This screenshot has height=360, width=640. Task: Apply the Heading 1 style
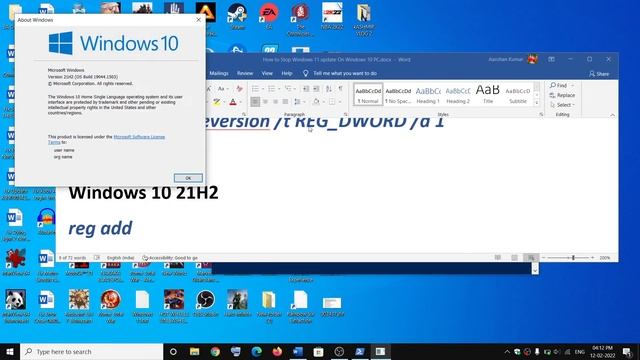(428, 94)
